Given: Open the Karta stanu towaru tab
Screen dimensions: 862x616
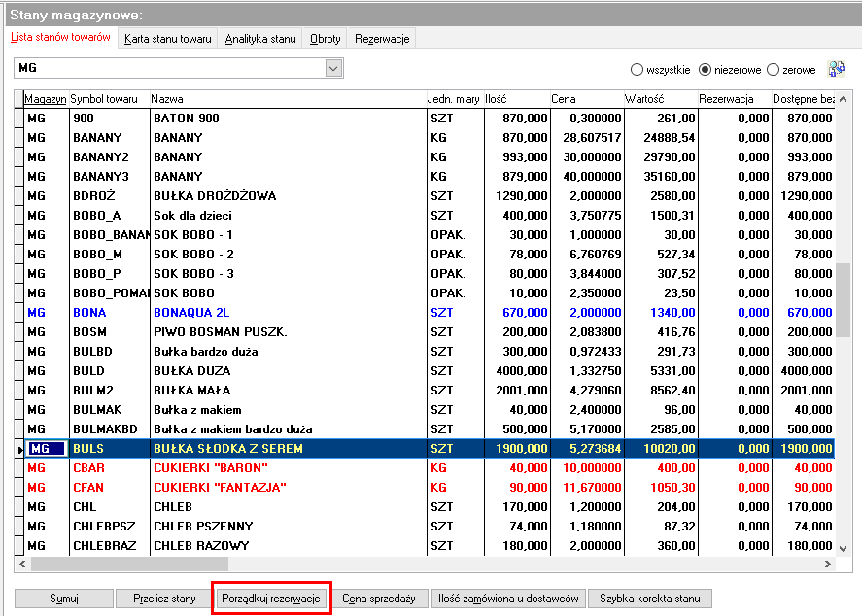Looking at the screenshot, I should pyautogui.click(x=168, y=39).
